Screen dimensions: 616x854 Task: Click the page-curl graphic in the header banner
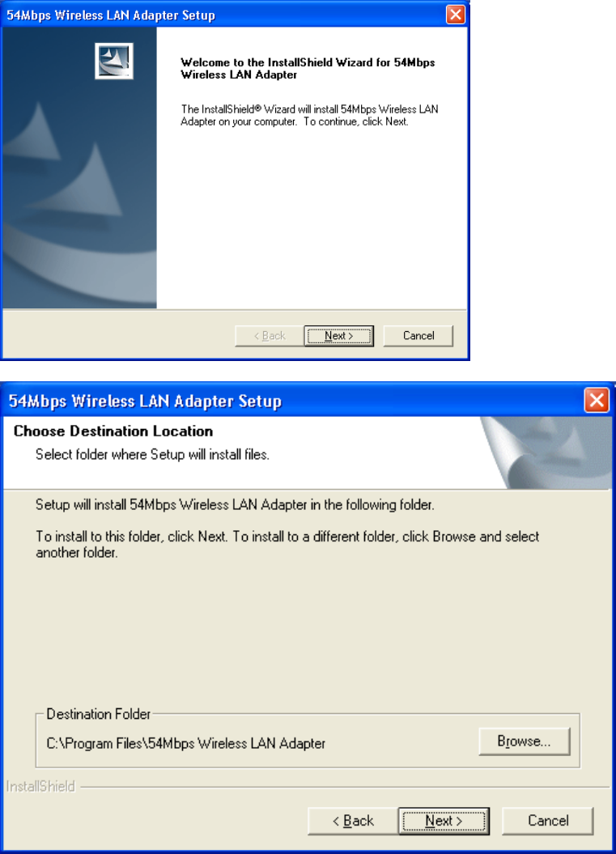tap(546, 452)
